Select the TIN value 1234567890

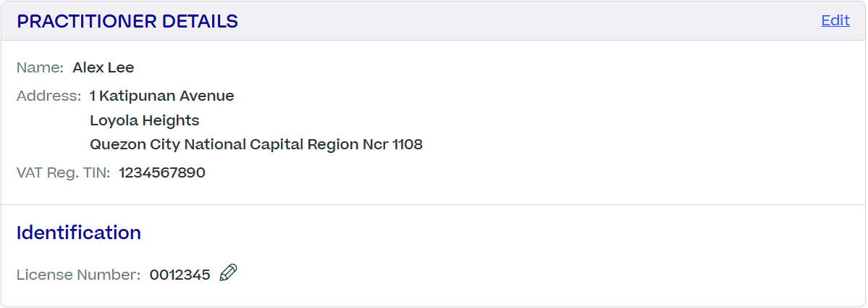162,172
